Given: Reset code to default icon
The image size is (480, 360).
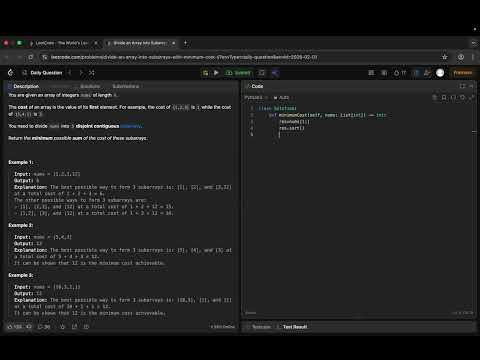Looking at the screenshot, I should (x=463, y=97).
